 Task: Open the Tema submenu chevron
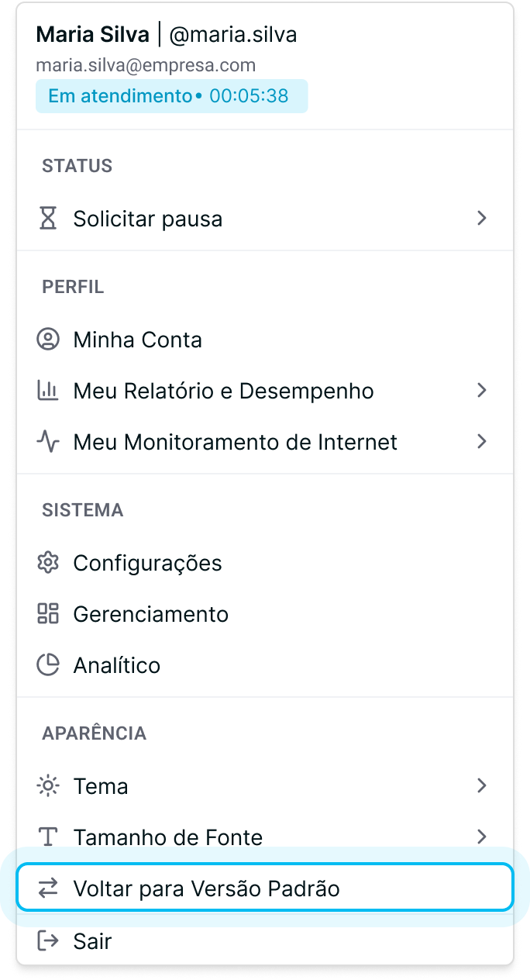(482, 786)
